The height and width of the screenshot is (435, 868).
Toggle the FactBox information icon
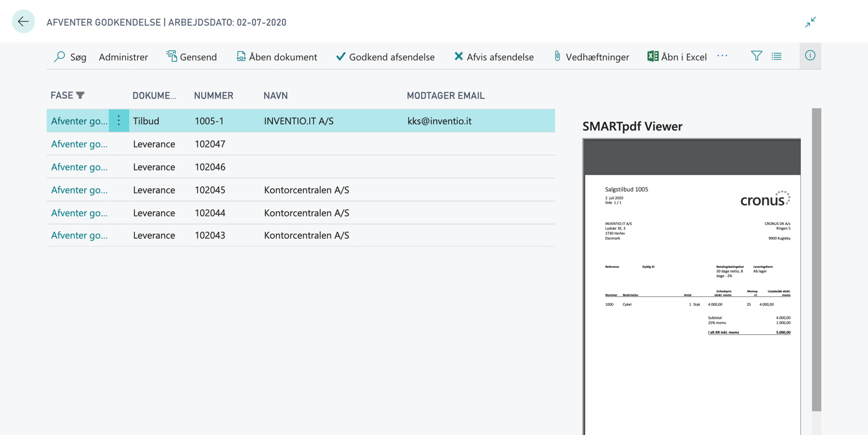coord(810,56)
